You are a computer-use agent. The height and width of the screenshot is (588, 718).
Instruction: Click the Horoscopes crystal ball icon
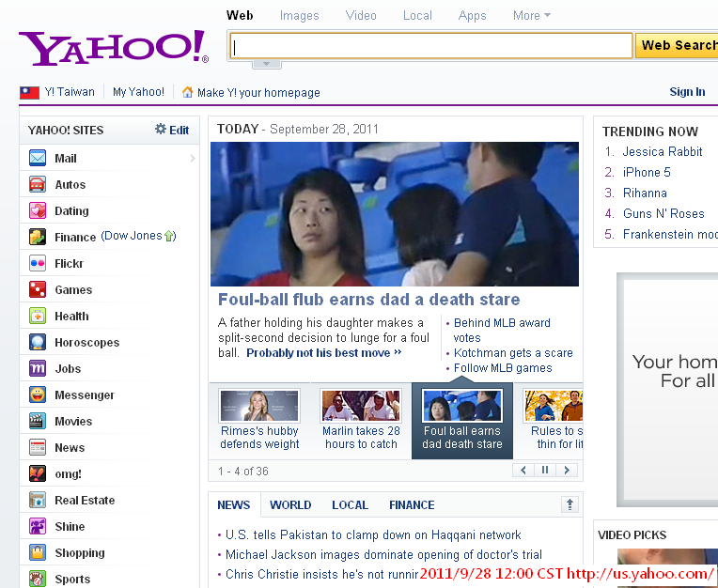pyautogui.click(x=38, y=342)
